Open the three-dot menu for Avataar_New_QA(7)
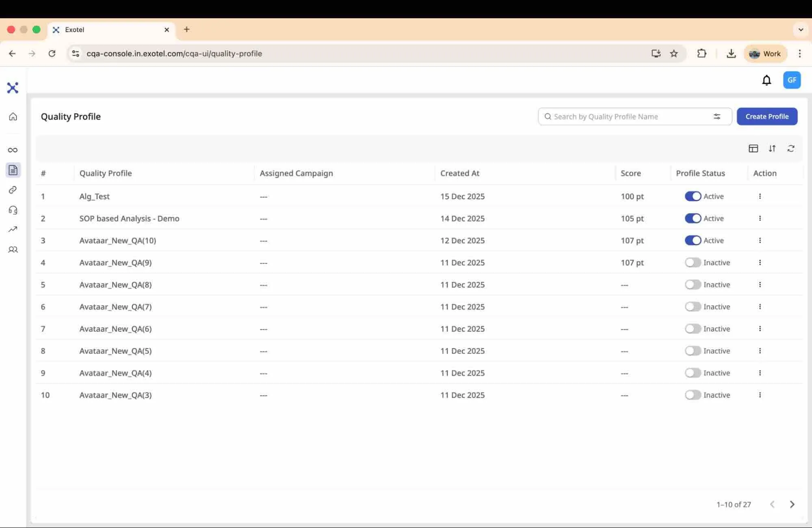 (x=760, y=307)
